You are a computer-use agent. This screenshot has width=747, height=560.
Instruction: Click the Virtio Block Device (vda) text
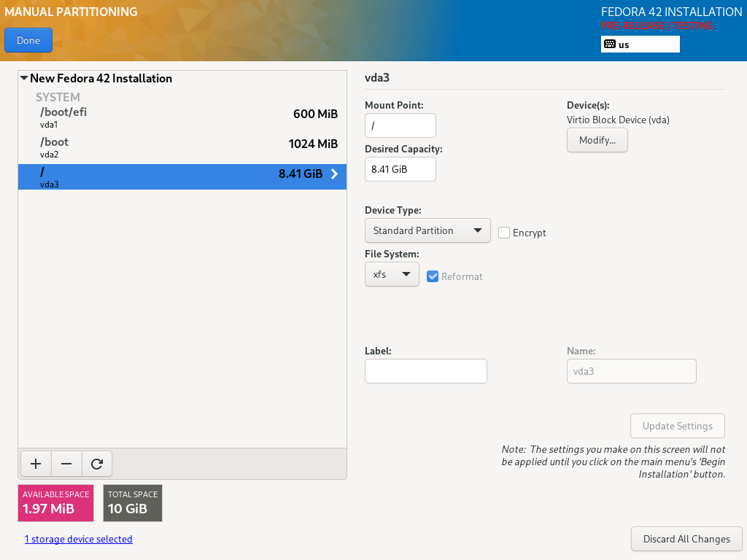coord(618,120)
